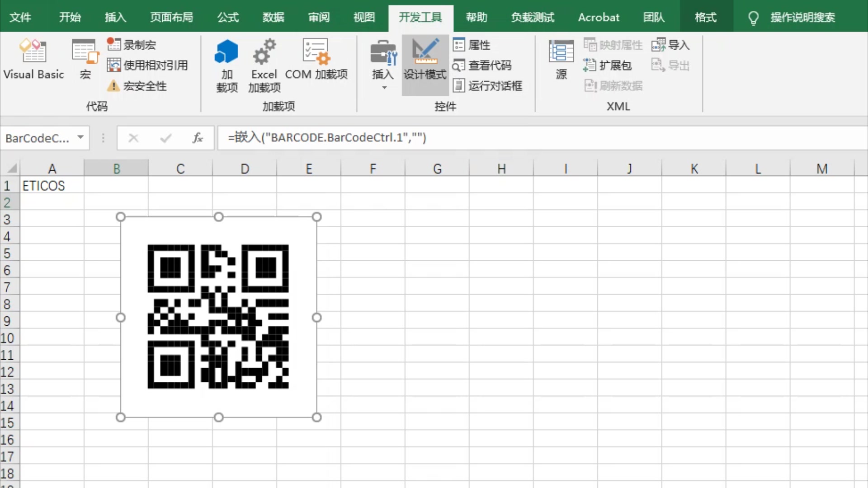Select column A header
Image resolution: width=868 pixels, height=488 pixels.
(52, 168)
